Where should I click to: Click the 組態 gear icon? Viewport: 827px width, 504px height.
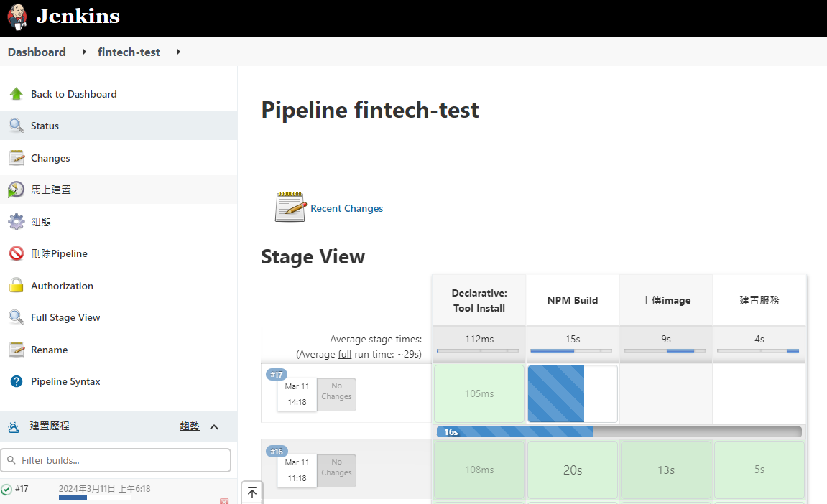point(17,222)
